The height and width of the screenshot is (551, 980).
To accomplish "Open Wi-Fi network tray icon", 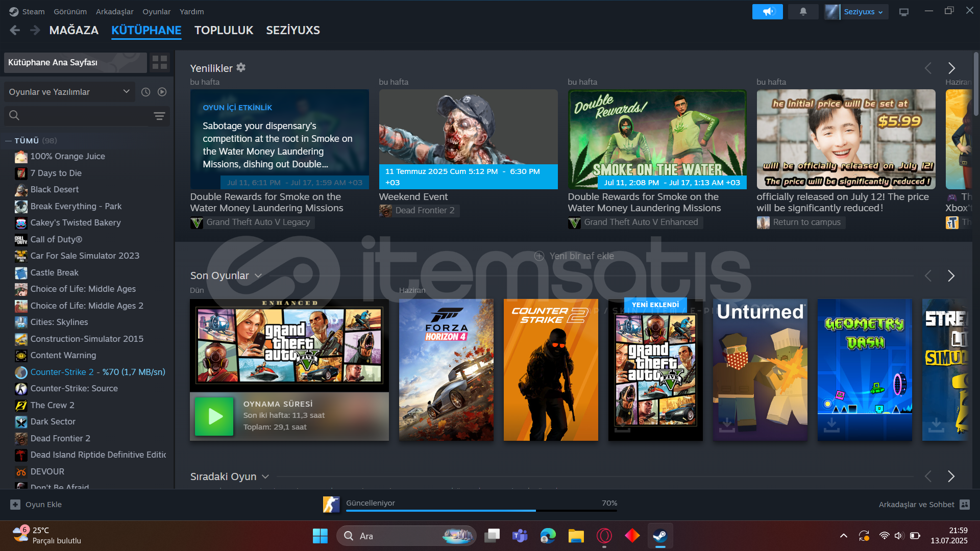I will [884, 536].
